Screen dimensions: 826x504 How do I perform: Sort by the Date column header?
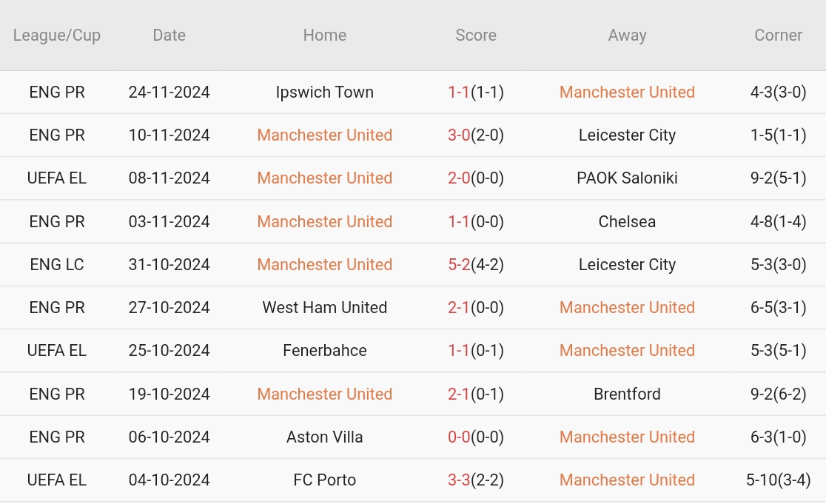pos(169,36)
